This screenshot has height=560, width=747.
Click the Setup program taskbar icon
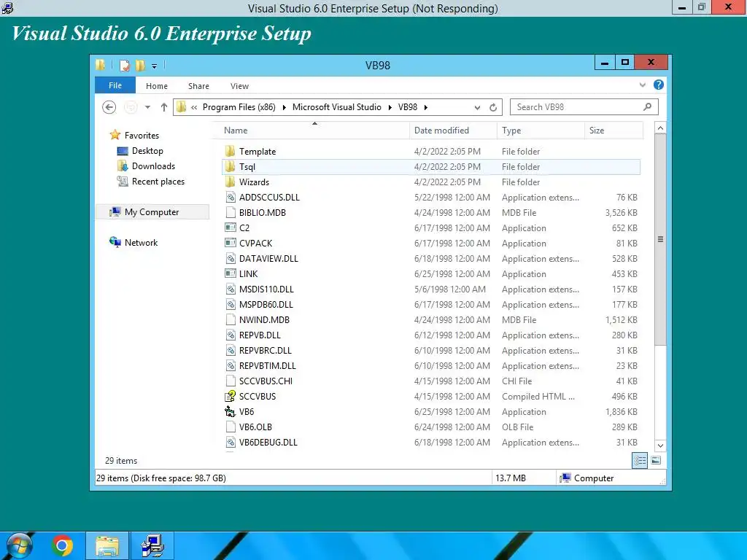point(152,545)
